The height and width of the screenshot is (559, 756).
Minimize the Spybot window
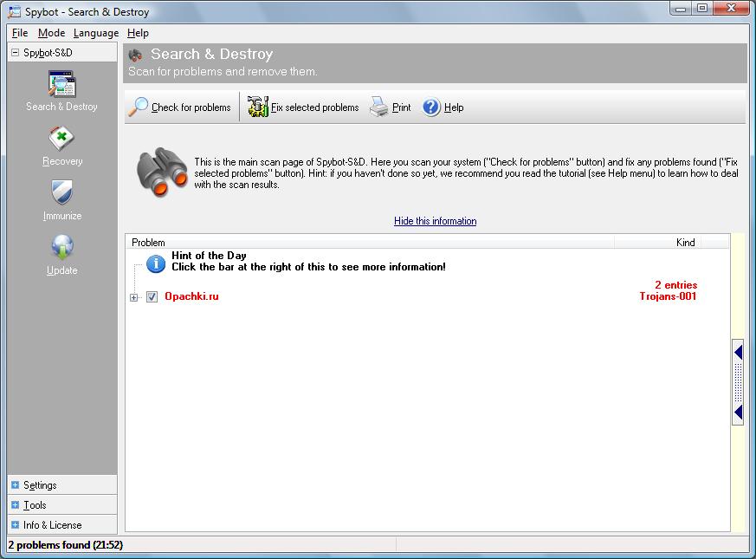click(681, 8)
